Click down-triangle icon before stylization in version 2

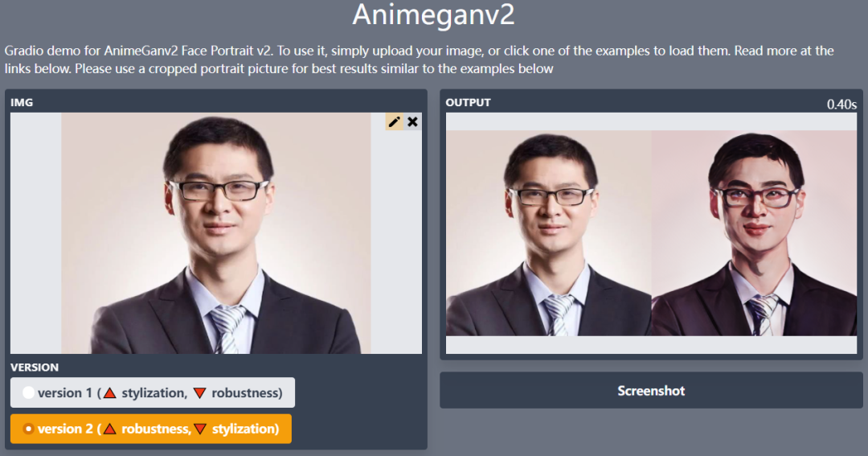(200, 429)
